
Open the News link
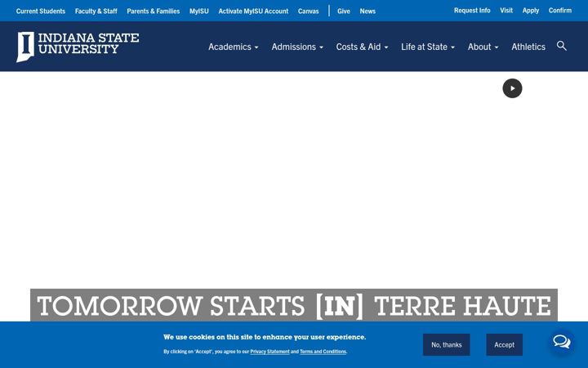(x=367, y=11)
